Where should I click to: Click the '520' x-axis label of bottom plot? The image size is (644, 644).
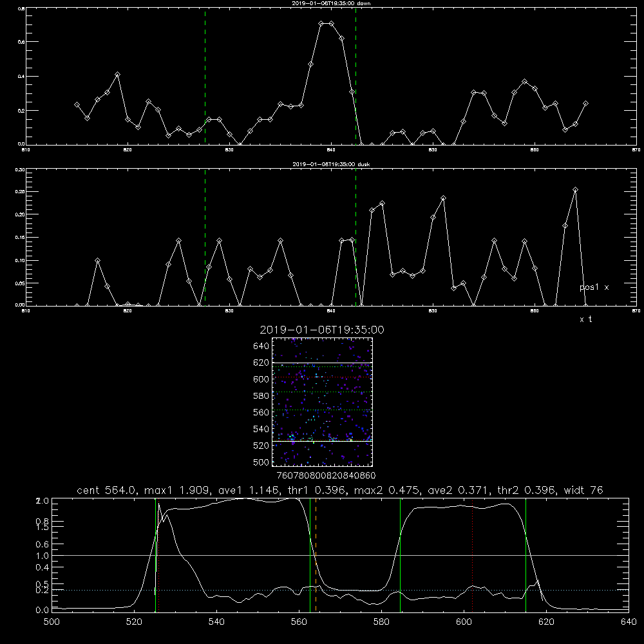(x=134, y=622)
